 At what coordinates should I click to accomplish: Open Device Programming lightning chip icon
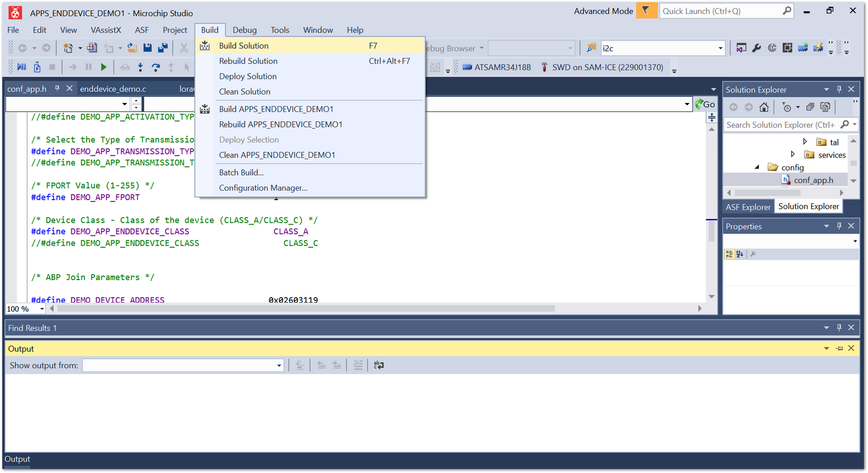pyautogui.click(x=818, y=48)
